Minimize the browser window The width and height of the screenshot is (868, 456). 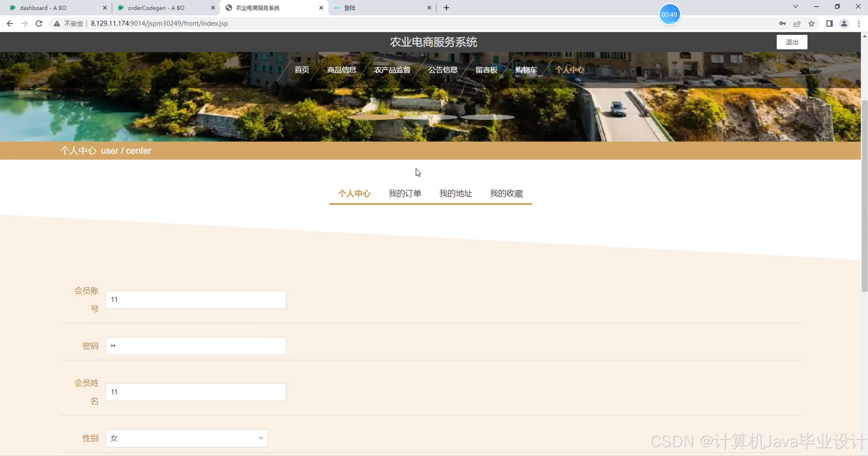(816, 6)
